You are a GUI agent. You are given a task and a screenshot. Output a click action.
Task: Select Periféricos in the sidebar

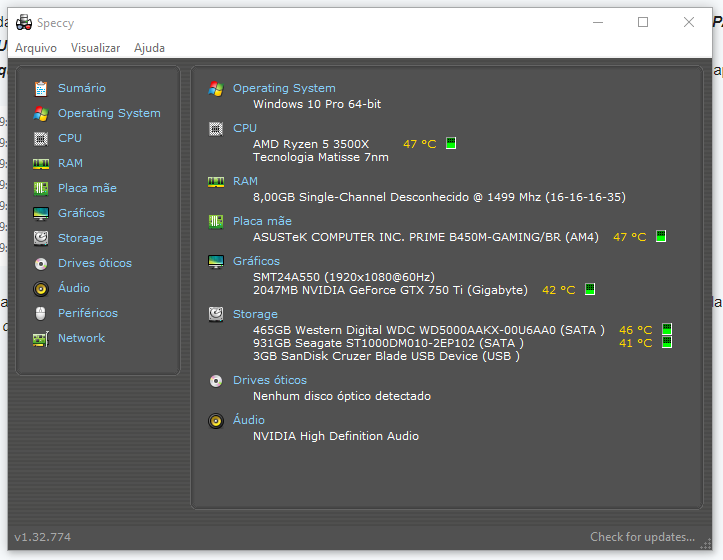pyautogui.click(x=88, y=313)
